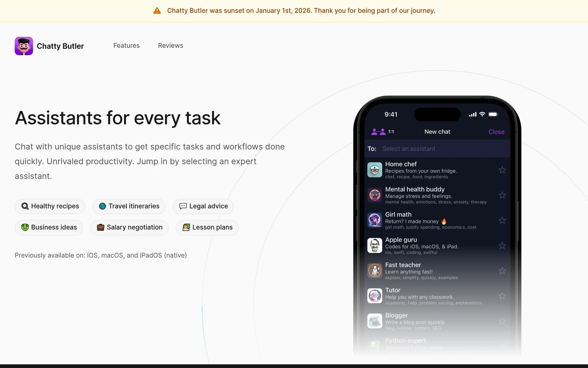Go to the Features nav item
This screenshot has height=368, width=588.
click(x=126, y=46)
